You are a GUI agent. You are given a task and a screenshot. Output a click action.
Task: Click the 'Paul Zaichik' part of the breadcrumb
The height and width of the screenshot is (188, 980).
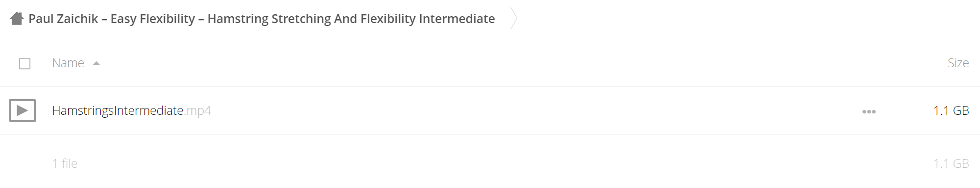(63, 19)
